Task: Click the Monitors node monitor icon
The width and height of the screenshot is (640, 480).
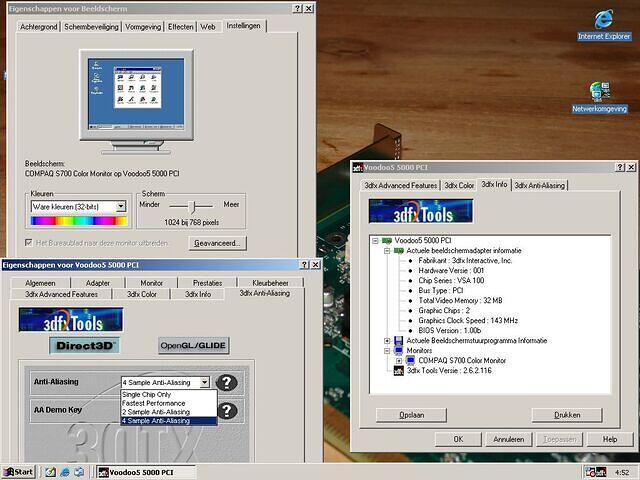Action: (399, 351)
